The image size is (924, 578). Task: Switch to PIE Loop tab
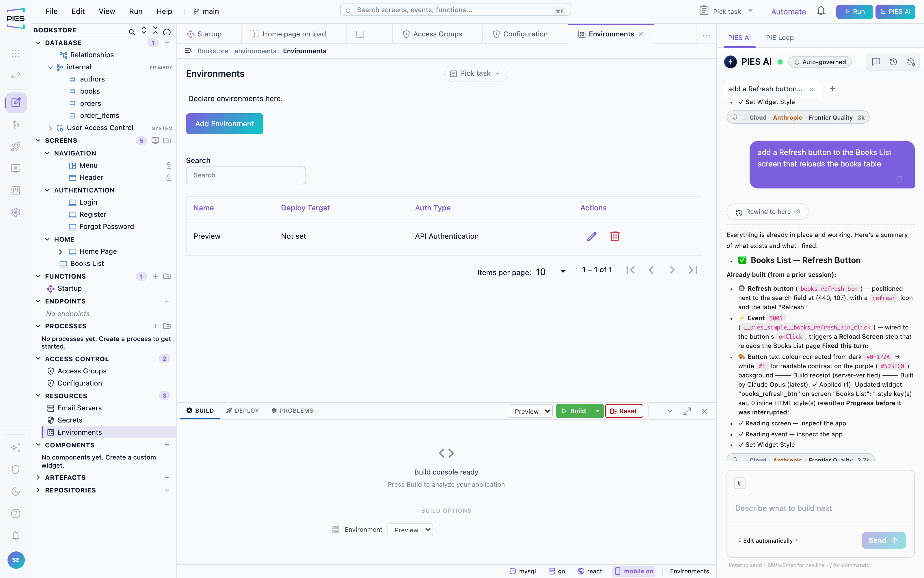(x=780, y=38)
